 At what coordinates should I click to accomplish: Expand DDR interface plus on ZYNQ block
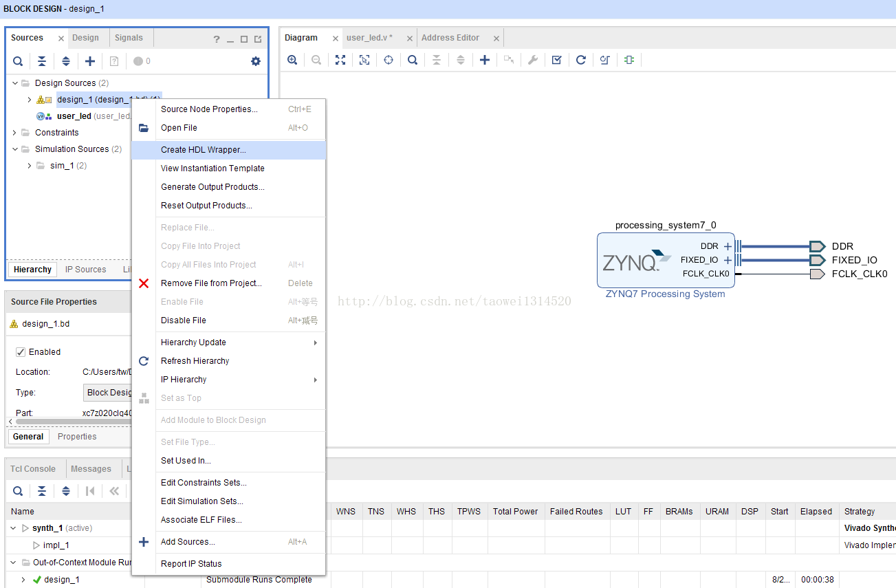pos(728,246)
